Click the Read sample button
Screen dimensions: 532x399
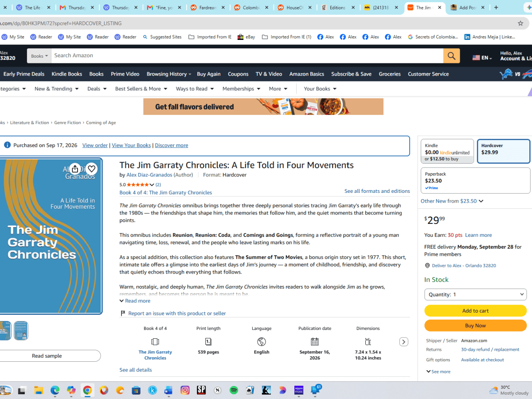click(x=47, y=356)
